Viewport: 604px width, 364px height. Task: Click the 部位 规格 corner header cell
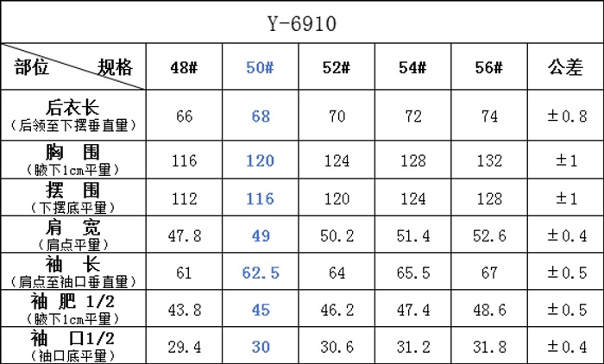point(73,67)
